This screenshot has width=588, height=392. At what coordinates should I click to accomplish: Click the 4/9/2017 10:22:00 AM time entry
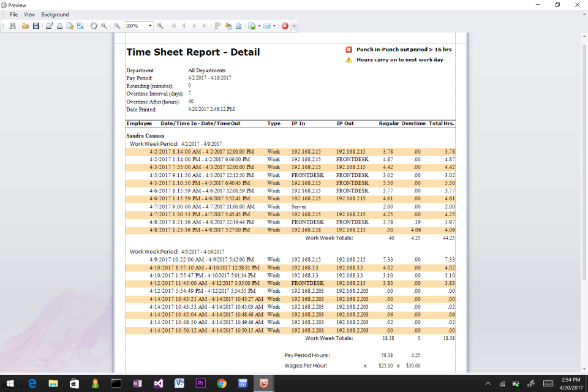(x=202, y=260)
